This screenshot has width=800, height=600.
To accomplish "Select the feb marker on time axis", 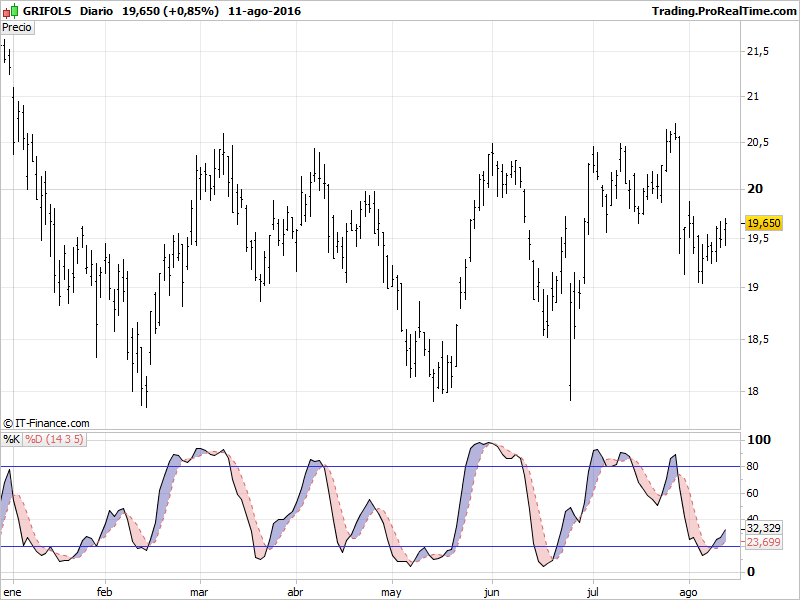I will (105, 592).
